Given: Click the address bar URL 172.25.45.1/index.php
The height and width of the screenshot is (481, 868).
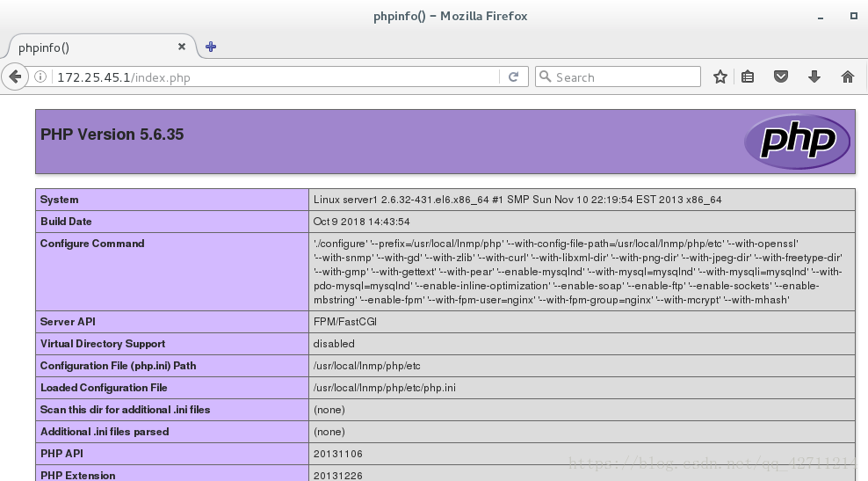Looking at the screenshot, I should pos(124,77).
